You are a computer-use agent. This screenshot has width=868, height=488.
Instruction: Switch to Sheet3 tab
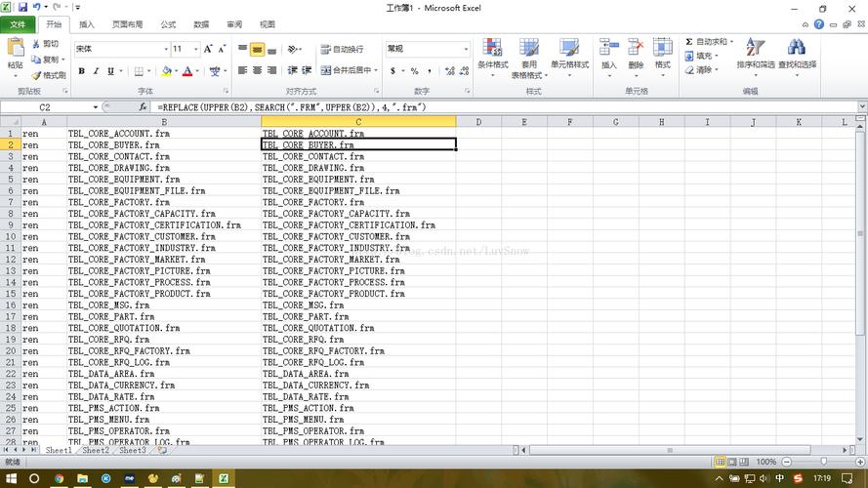(133, 450)
